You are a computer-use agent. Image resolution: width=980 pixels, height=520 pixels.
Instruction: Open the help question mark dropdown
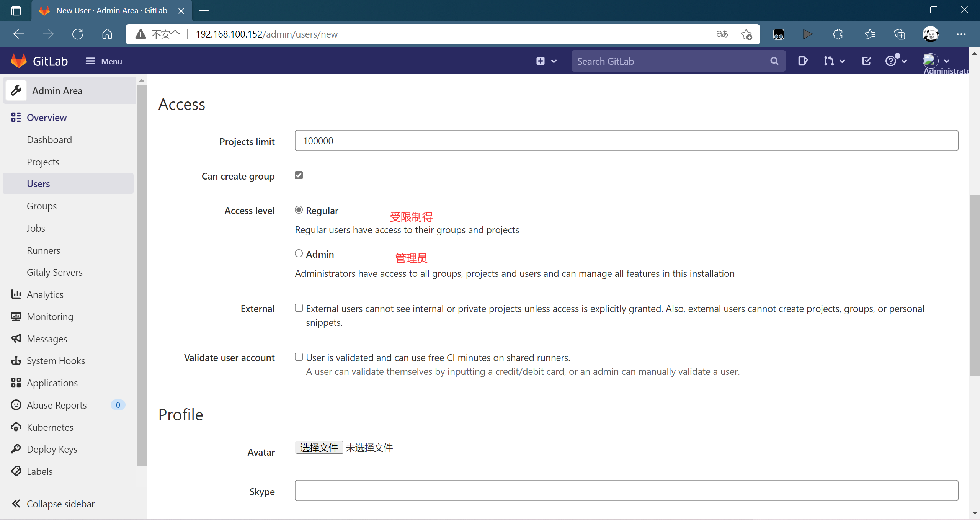point(896,61)
